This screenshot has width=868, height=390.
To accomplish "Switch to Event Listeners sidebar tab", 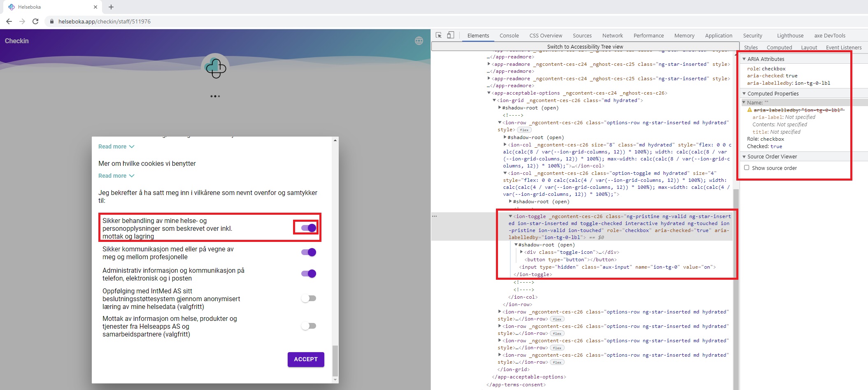I will coord(844,48).
